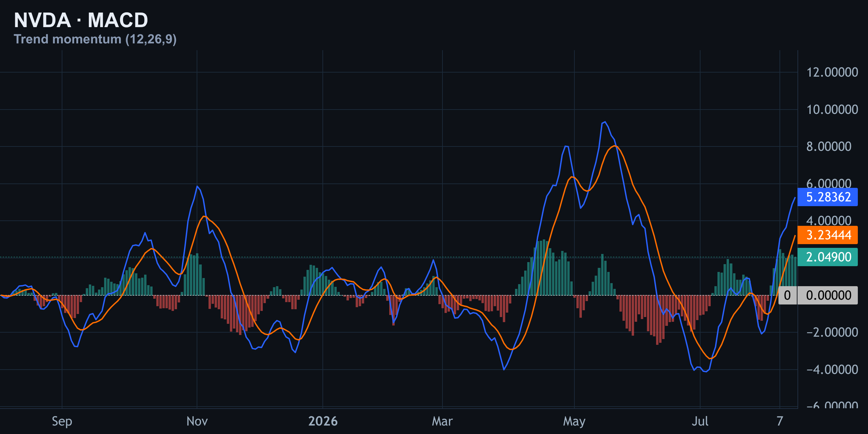Screen dimensions: 868x434
Task: Click the −2.00000 price axis label
Action: tap(832, 332)
